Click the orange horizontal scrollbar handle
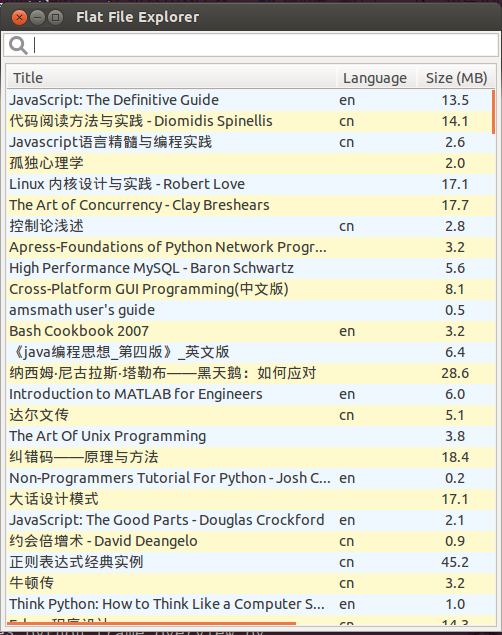Screen dimensions: 502x635 [x=151, y=623]
